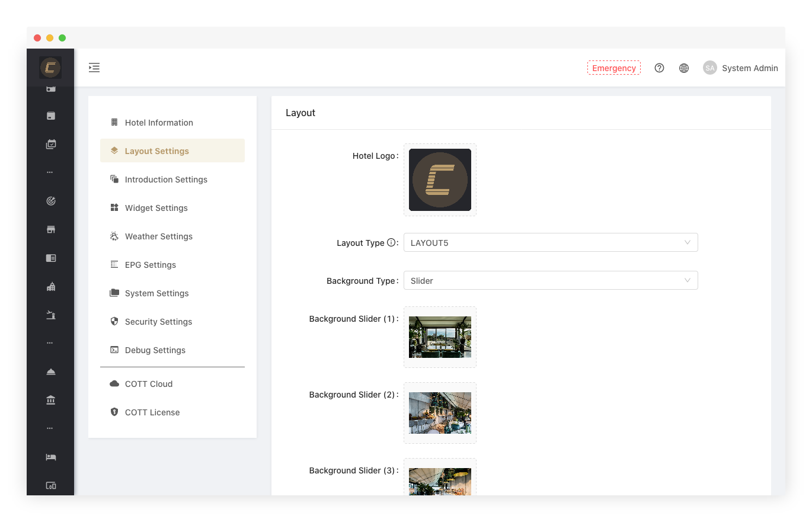Open the Layout Type LAYOUT5 dropdown

pos(551,242)
